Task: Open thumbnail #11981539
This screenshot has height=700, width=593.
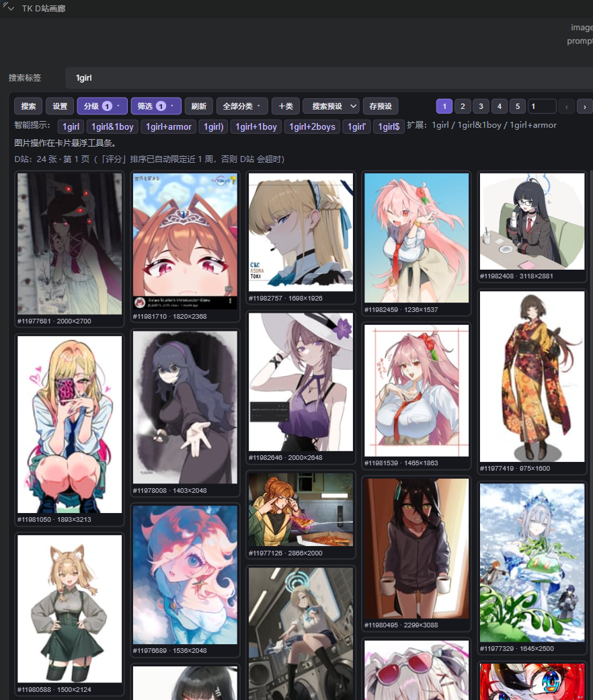Action: [x=416, y=391]
